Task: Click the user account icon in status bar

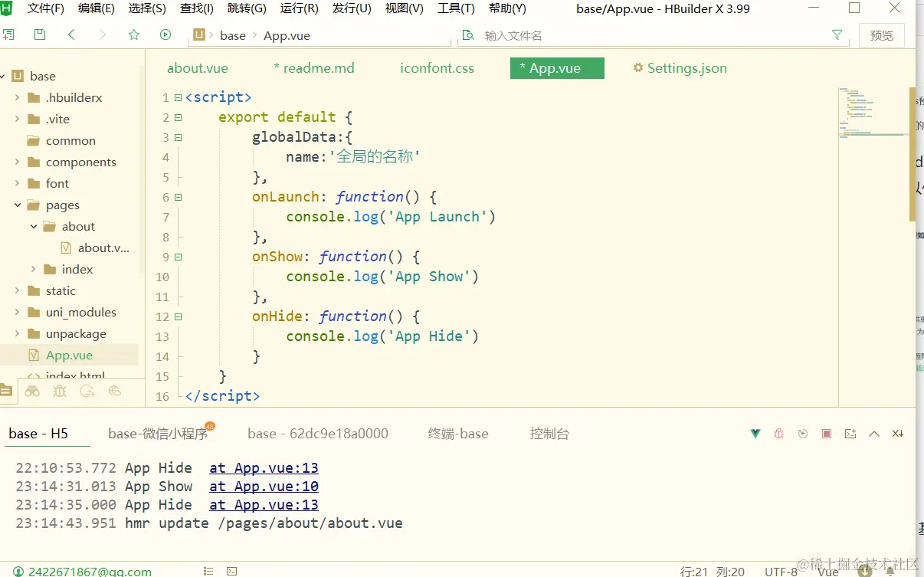Action: [18, 572]
